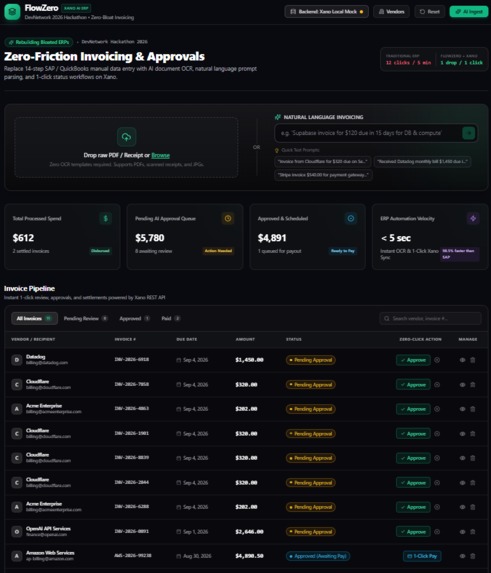491x573 pixels.
Task: Click the $612 total processed spend
Action: [23, 238]
